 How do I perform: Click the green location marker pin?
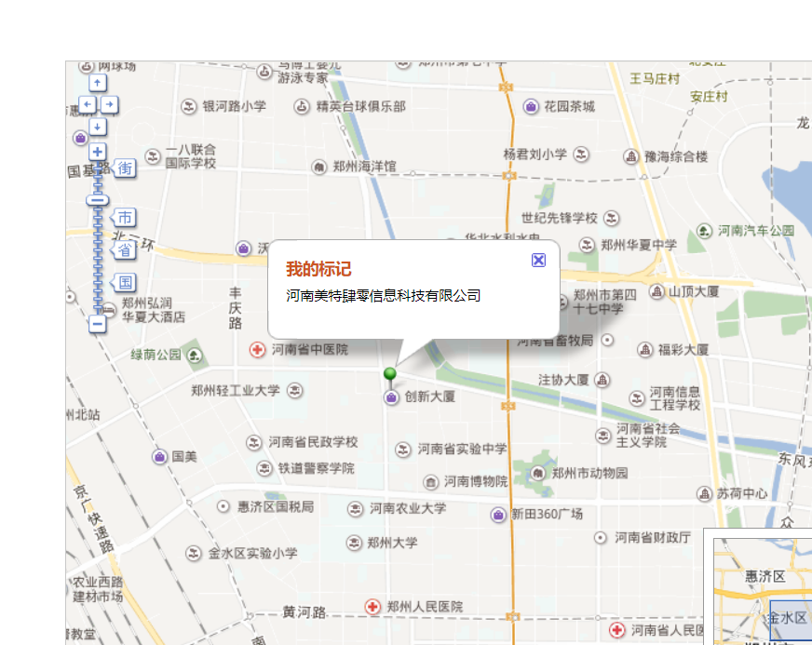(x=390, y=375)
